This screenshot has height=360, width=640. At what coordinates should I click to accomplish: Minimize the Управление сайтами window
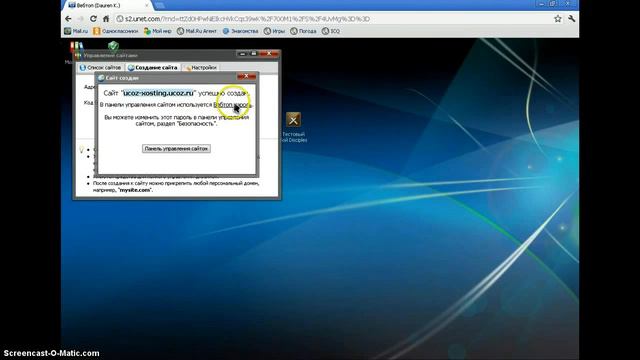click(x=242, y=53)
